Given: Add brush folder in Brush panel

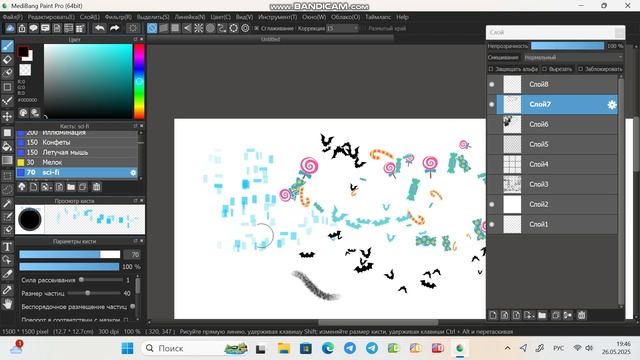Looking at the screenshot, I should 71,187.
